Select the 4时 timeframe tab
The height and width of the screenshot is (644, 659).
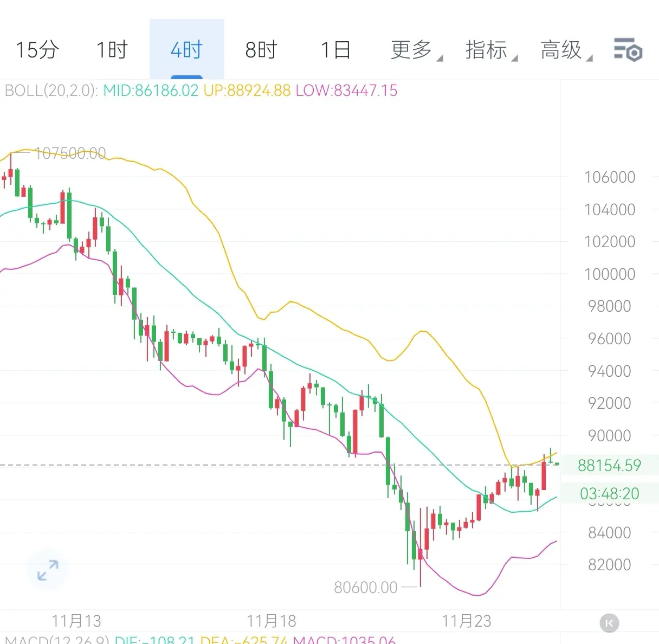point(186,50)
